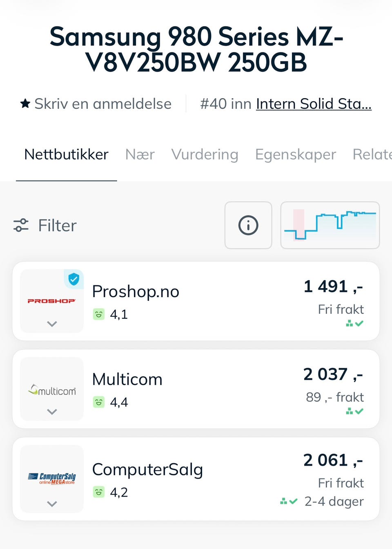This screenshot has height=549, width=392.
Task: Click Skriv en anmeldelse link
Action: [103, 104]
